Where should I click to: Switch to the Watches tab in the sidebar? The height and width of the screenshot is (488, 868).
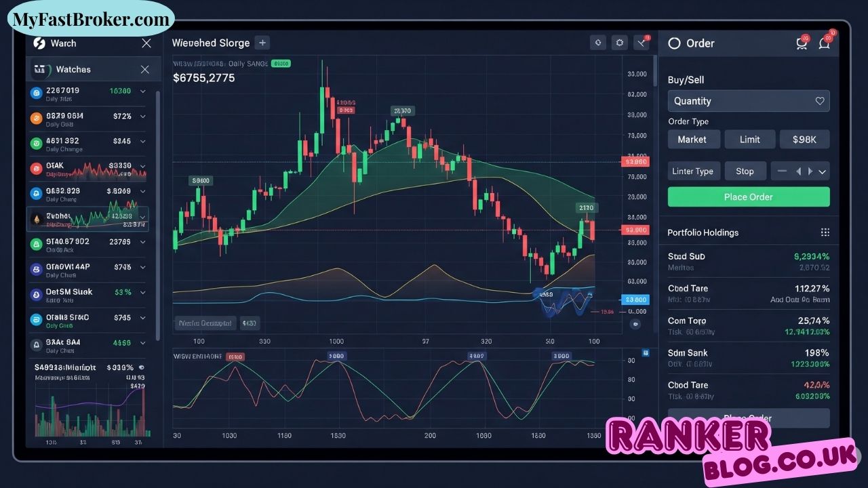pyautogui.click(x=73, y=69)
